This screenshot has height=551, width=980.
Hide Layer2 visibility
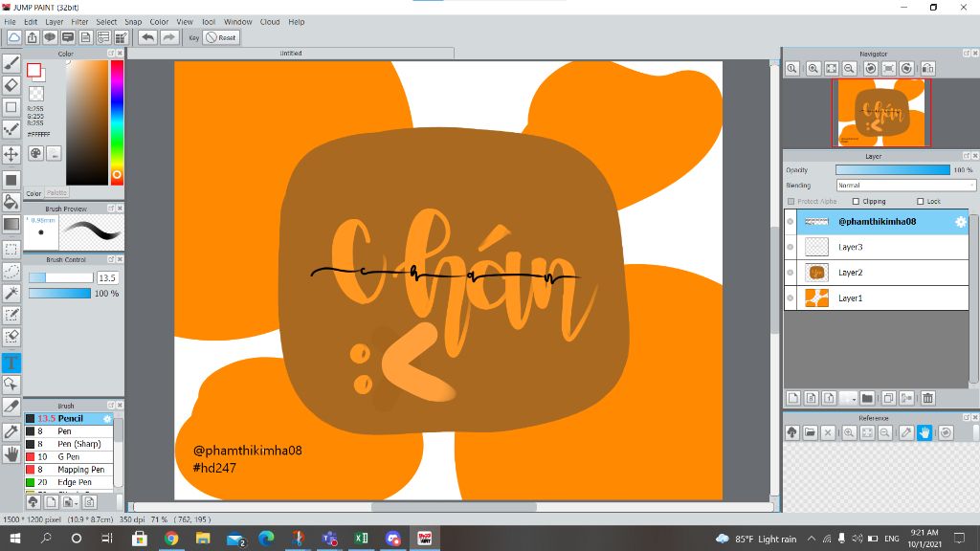coord(791,273)
